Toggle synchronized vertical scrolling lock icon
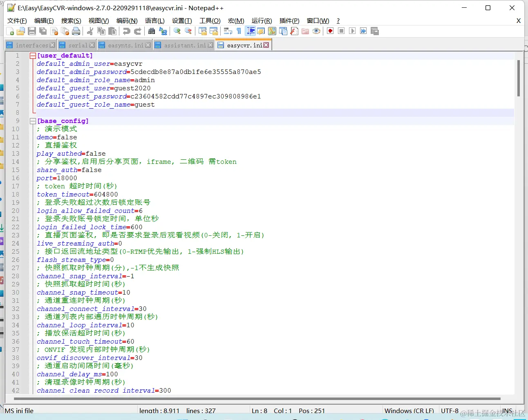The image size is (528, 420). [x=202, y=31]
